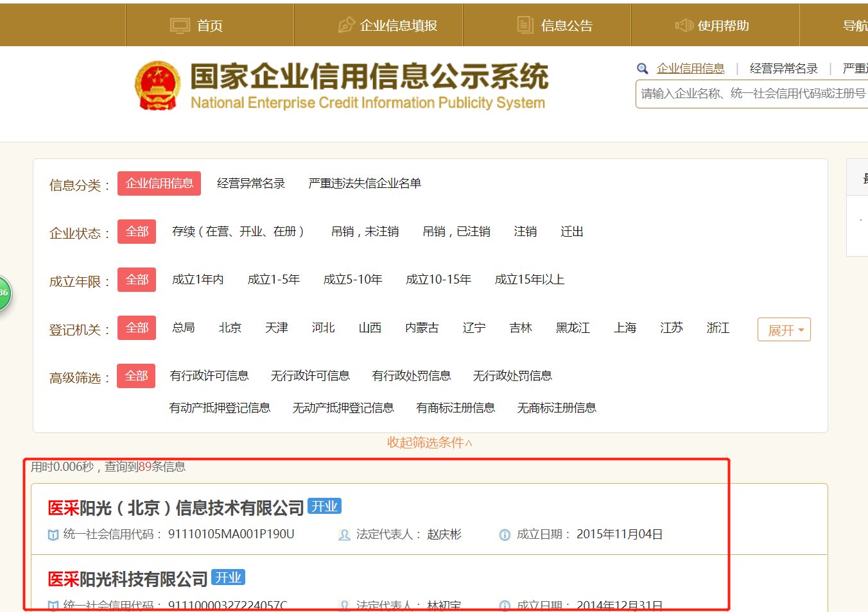Filter by 吊销，未注销 status
Screen dimensions: 868x612
coord(365,232)
